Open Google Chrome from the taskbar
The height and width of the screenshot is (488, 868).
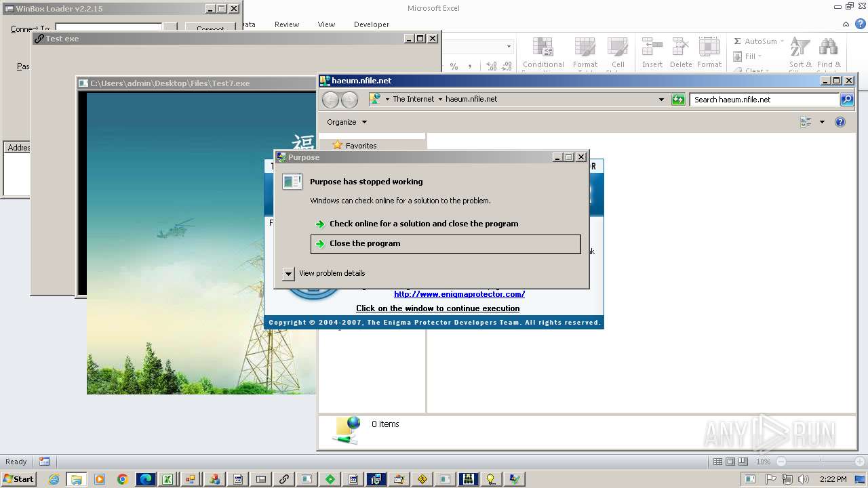pyautogui.click(x=122, y=479)
